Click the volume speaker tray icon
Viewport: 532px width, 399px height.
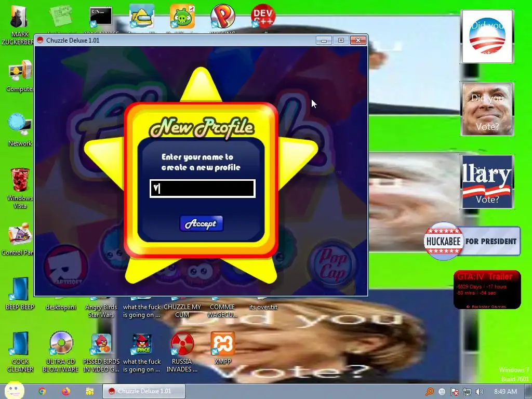tap(480, 392)
